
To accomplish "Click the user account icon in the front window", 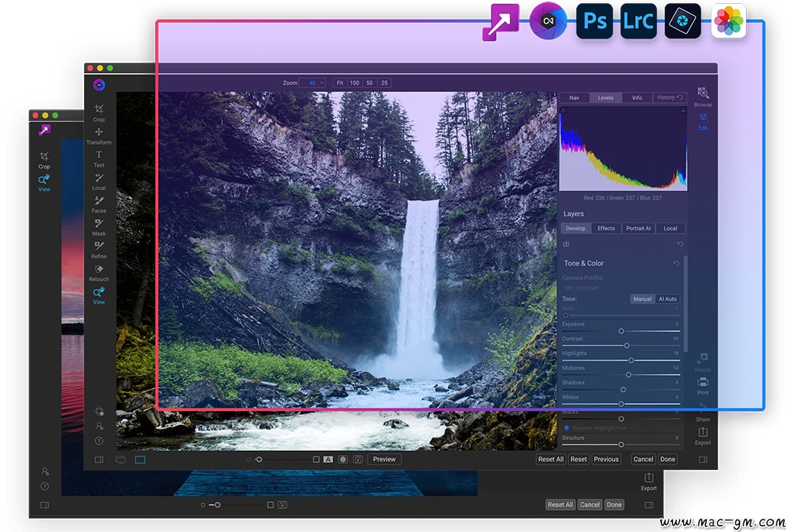I will tap(99, 426).
